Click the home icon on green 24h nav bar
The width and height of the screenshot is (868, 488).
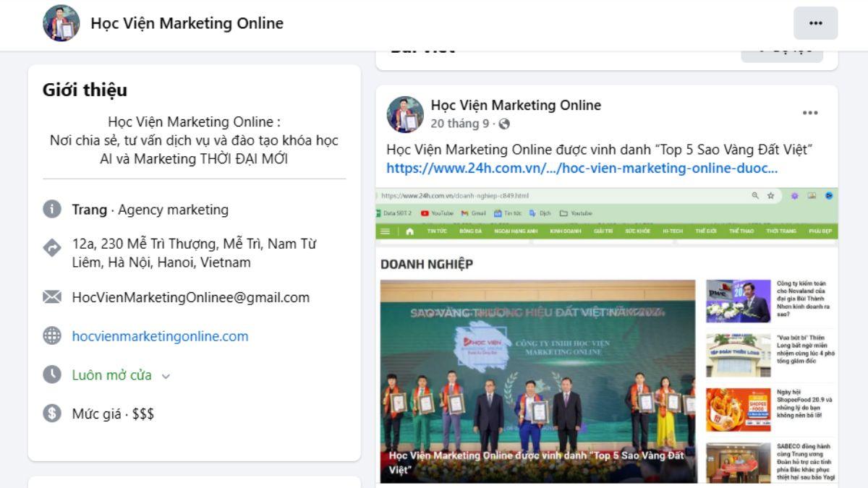coord(410,231)
